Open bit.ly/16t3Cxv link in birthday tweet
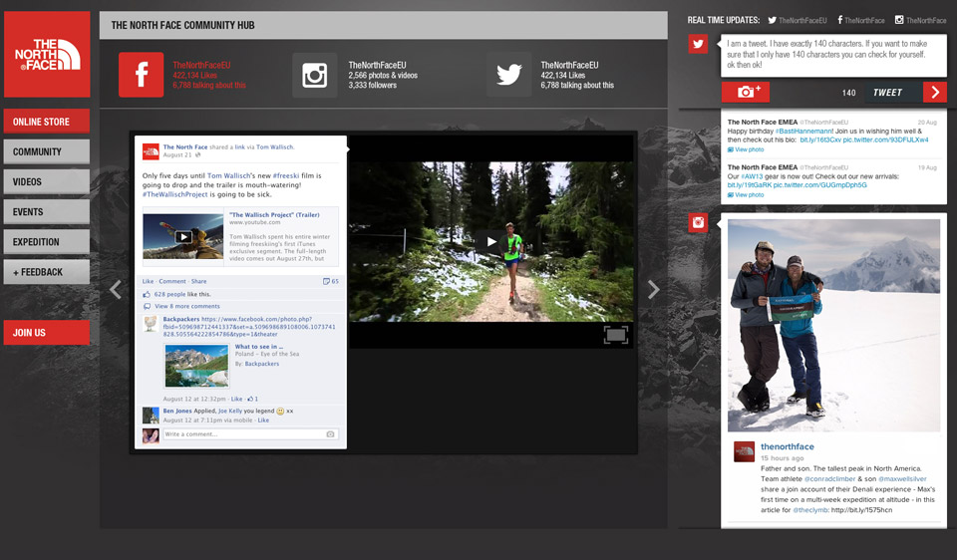This screenshot has height=560, width=957. [x=820, y=140]
